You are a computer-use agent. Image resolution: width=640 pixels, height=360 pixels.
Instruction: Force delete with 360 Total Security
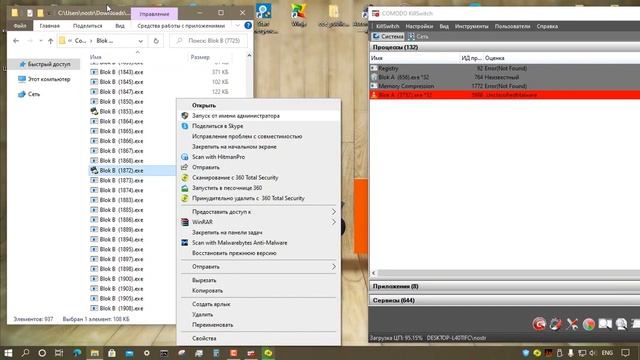[248, 198]
